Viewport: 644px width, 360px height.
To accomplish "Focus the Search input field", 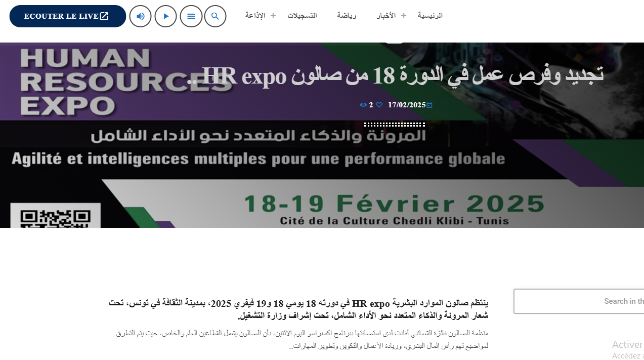I will pos(579,301).
